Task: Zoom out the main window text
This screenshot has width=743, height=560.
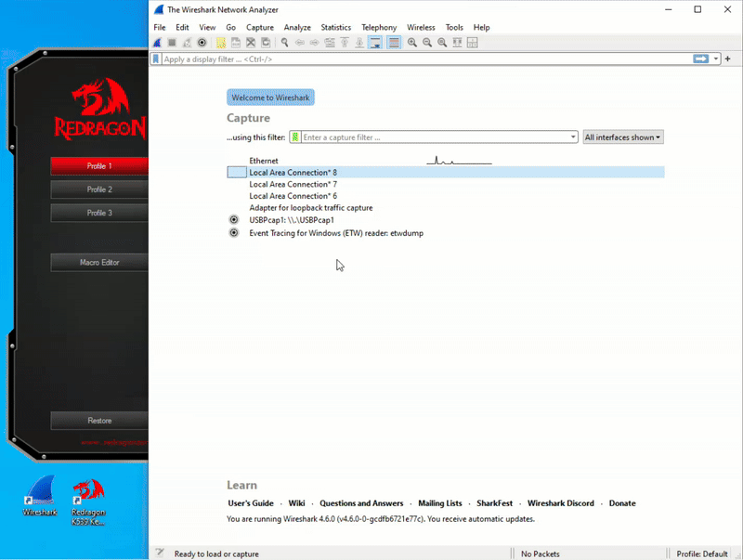Action: click(427, 43)
